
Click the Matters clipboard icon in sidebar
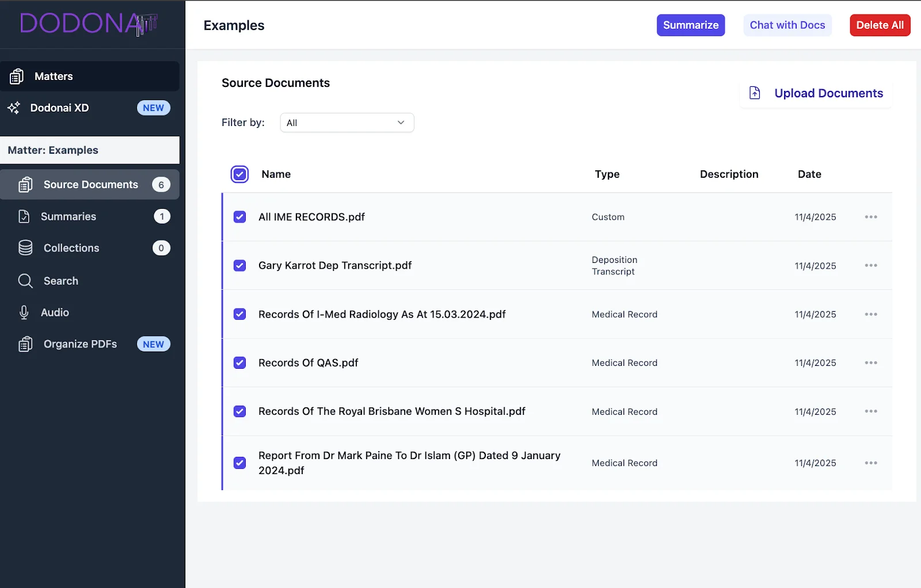coord(17,77)
